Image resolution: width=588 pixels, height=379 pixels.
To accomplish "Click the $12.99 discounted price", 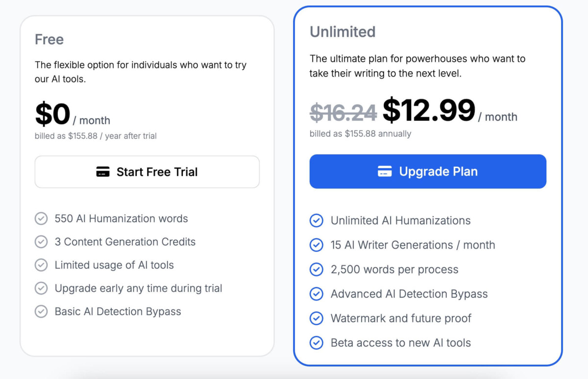I will point(429,110).
